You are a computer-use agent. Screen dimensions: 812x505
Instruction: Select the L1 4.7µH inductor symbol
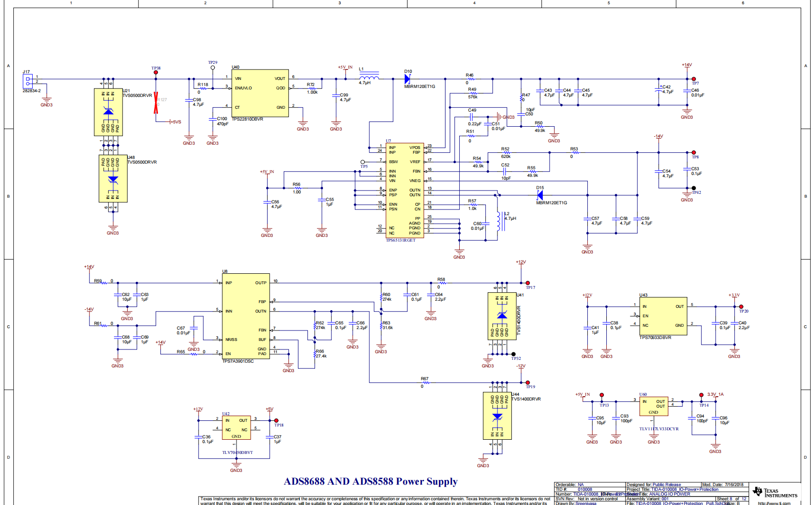coord(369,77)
